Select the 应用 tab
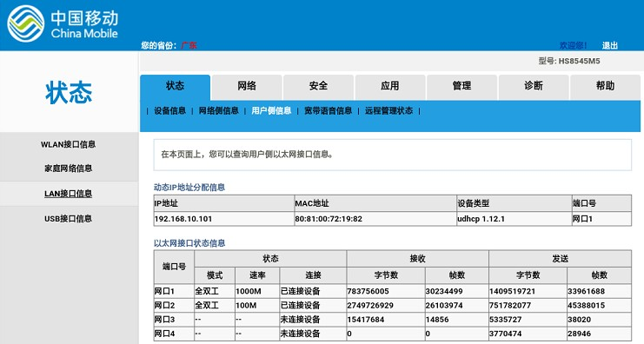This screenshot has width=644, height=344. click(390, 86)
